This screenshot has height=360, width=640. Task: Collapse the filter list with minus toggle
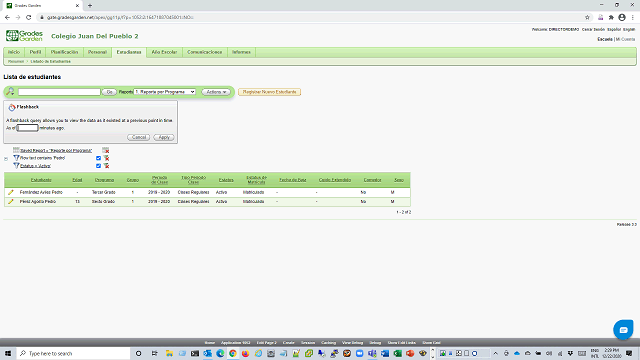(x=6, y=159)
